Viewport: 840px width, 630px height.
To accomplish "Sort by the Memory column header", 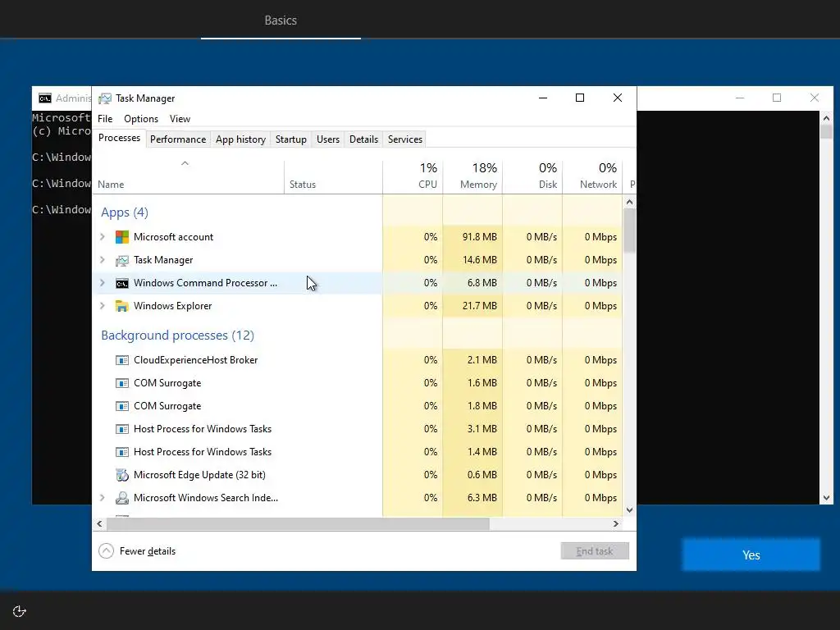I will click(x=472, y=177).
